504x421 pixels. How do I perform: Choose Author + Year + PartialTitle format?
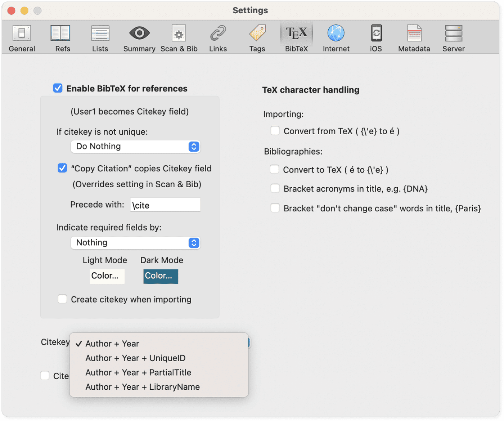(138, 372)
